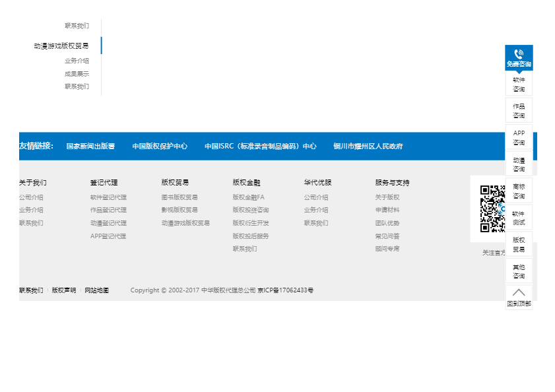Visit 中国ISRC(标准录音制品编码)中心 link
Viewport: 555px width, 392px height.
(x=261, y=147)
